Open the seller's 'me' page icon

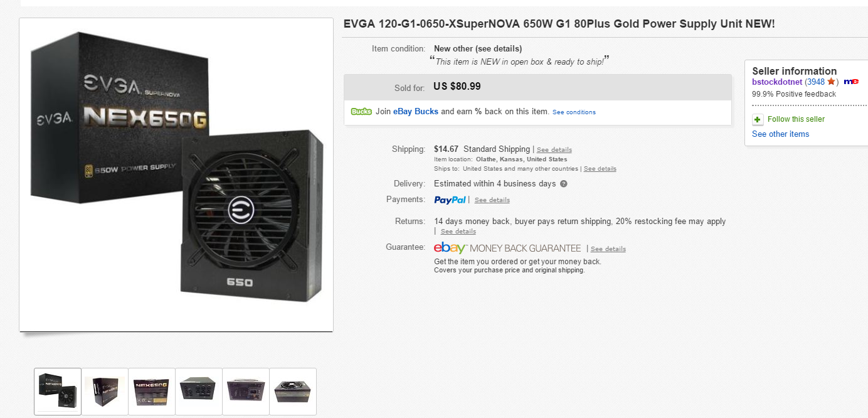(851, 82)
